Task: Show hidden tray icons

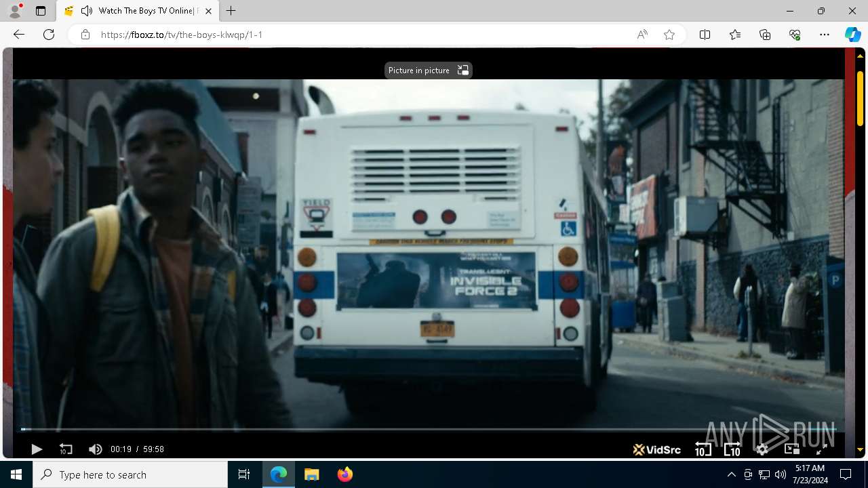Action: click(x=731, y=474)
